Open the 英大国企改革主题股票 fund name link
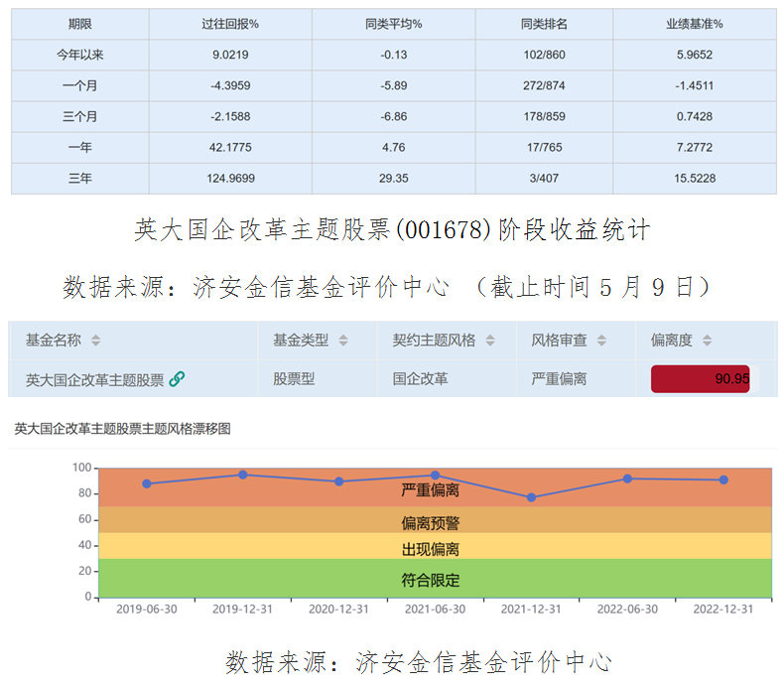Screen dimensions: 784x687 [x=94, y=380]
